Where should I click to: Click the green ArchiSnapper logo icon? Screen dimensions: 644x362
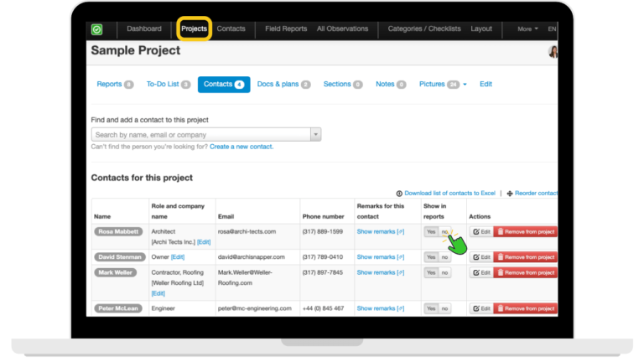click(96, 29)
